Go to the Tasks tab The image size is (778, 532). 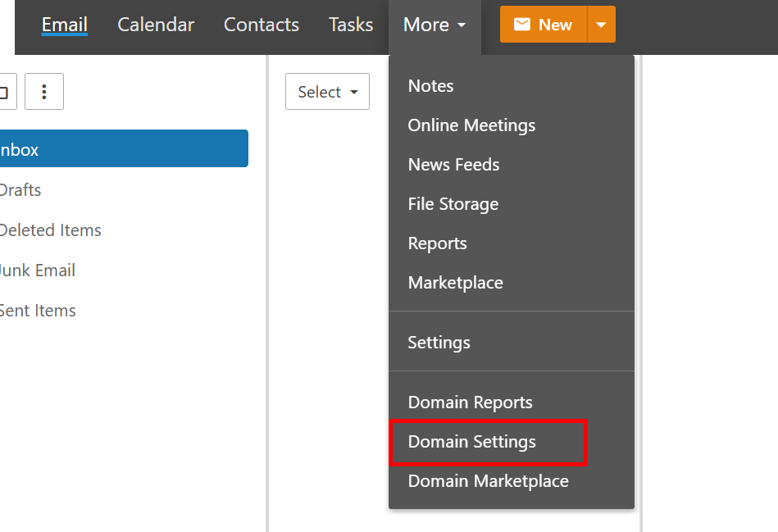coord(351,25)
